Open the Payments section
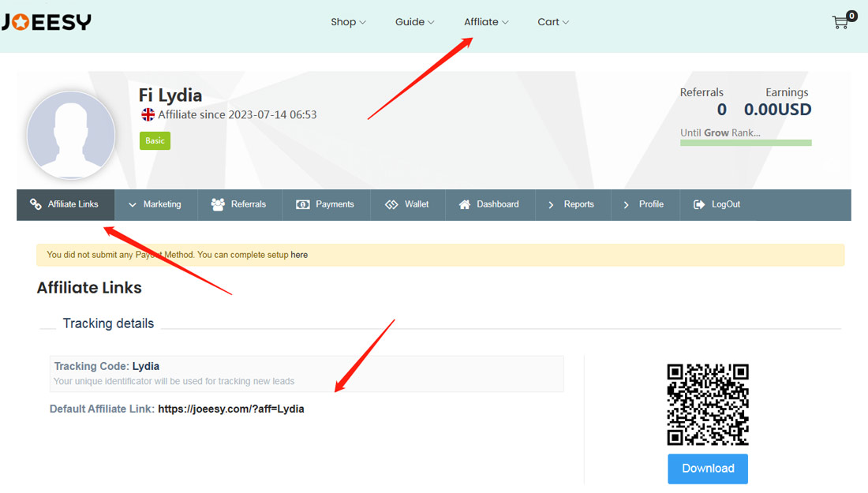The image size is (868, 493). tap(325, 204)
